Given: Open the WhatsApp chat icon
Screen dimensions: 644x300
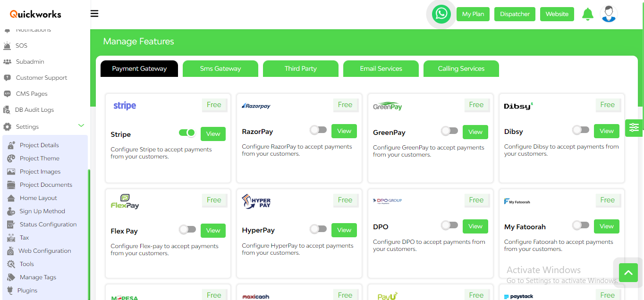Looking at the screenshot, I should pyautogui.click(x=441, y=14).
